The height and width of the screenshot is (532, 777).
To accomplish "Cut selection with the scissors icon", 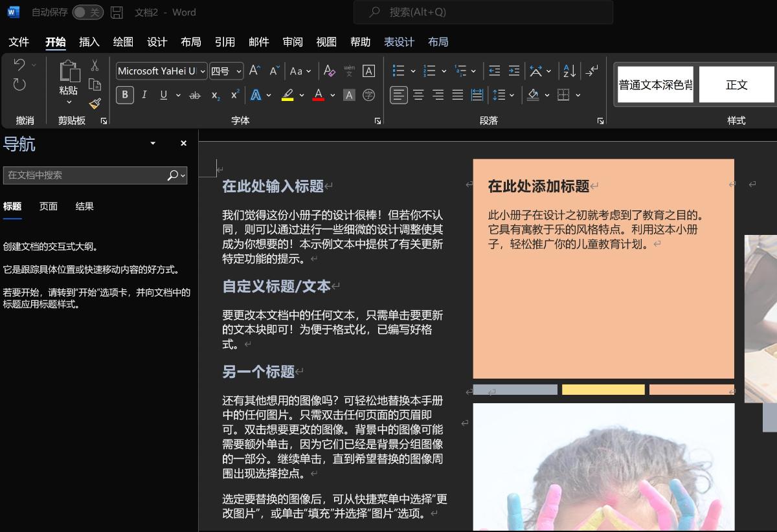I will click(x=95, y=65).
